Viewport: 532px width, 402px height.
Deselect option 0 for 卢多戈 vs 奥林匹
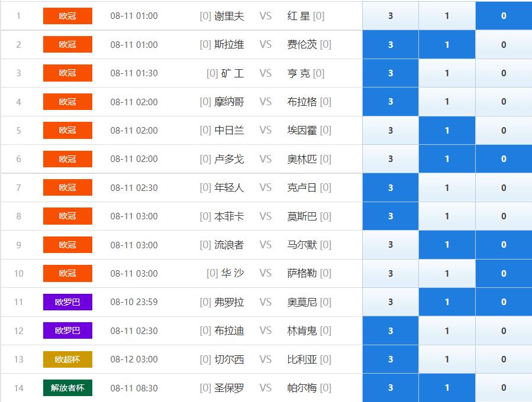click(504, 159)
